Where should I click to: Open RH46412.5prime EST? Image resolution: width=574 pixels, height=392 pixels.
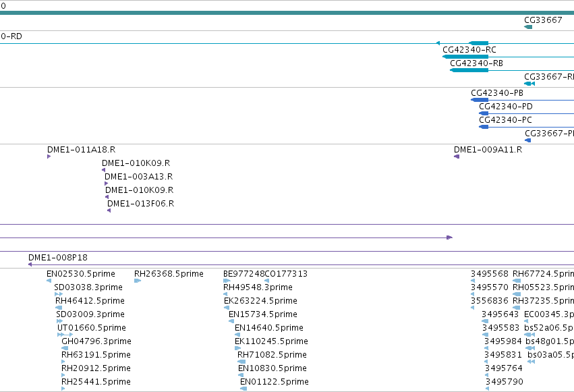[90, 301]
